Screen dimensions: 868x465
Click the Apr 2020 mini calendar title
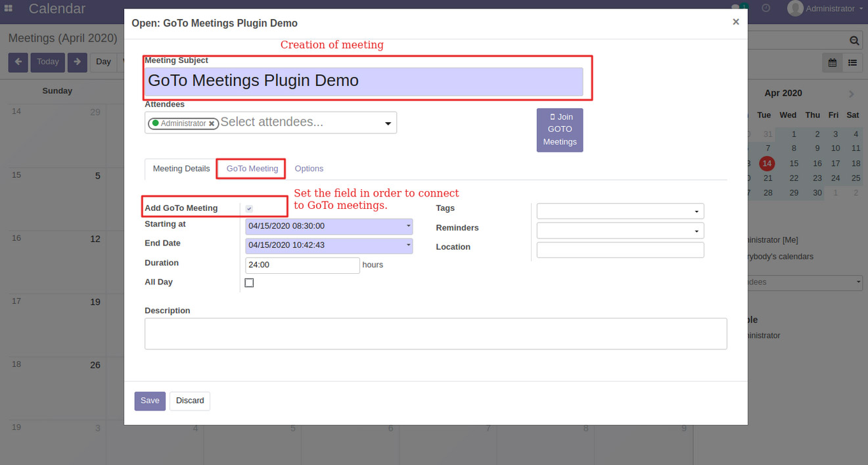(x=783, y=93)
